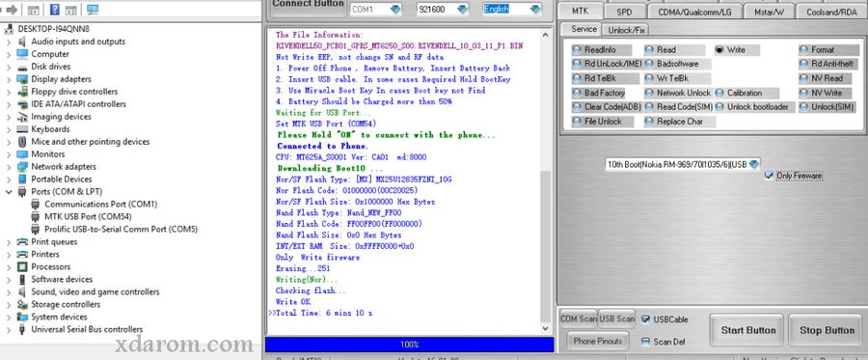
Task: Click the Communications Port (COM1) icon
Action: (36, 205)
